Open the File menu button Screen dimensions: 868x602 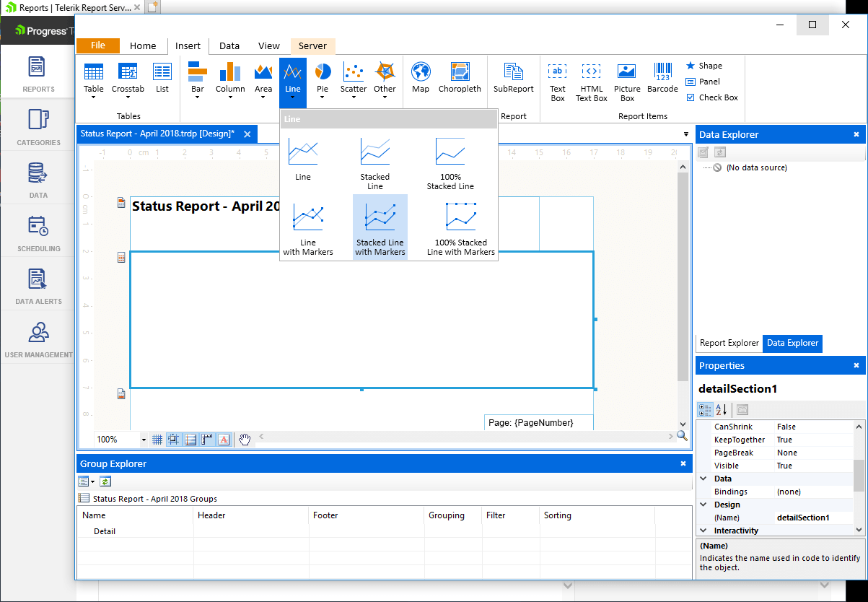(97, 45)
